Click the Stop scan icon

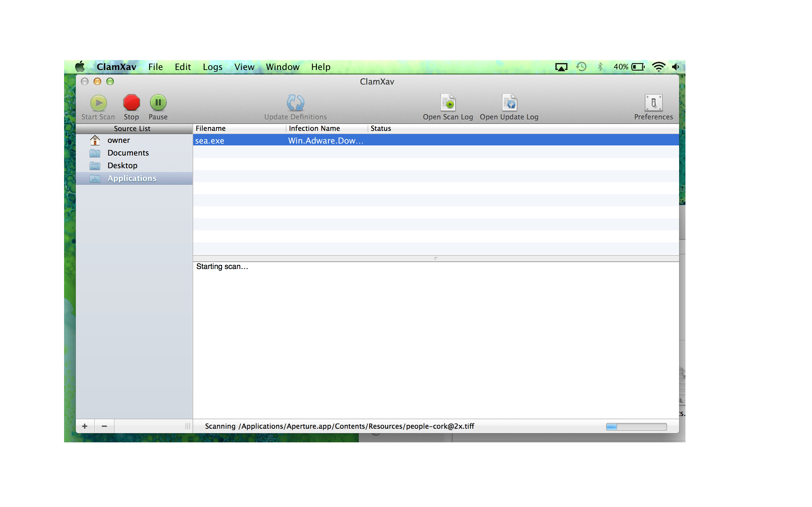(x=131, y=103)
